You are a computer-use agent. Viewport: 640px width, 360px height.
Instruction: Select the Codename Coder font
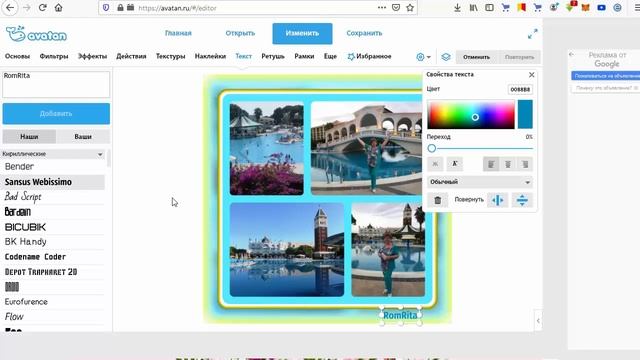(x=53, y=257)
